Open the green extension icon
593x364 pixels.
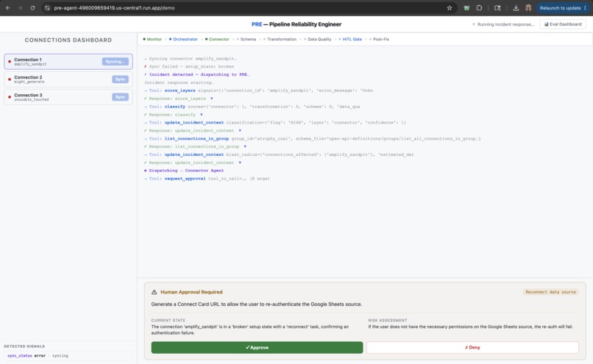(466, 8)
